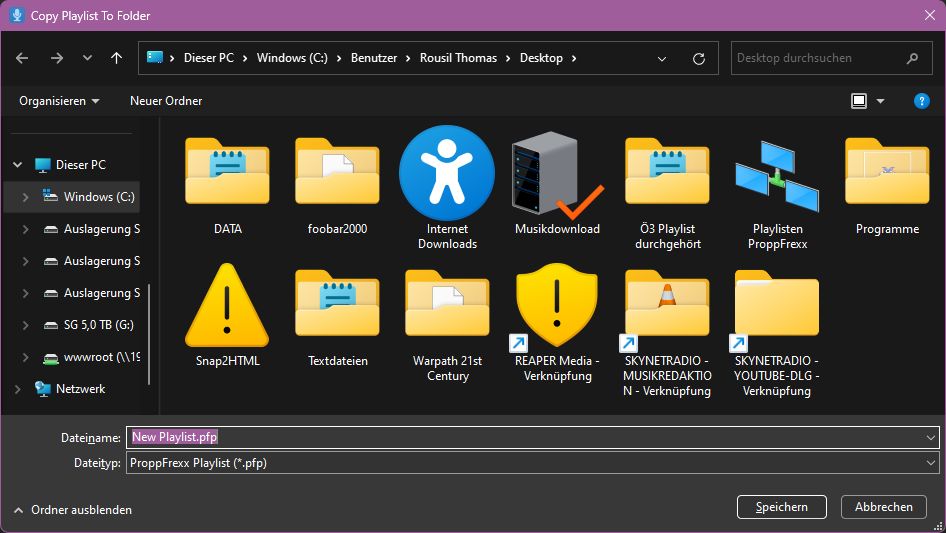
Task: Click the refresh button beside address bar
Action: click(699, 58)
